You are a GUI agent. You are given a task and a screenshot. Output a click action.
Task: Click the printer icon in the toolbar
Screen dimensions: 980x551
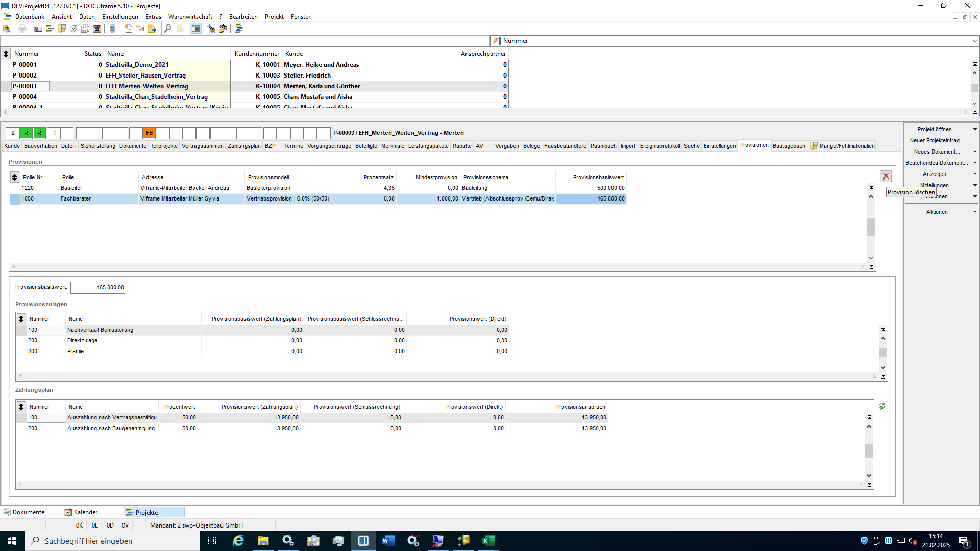coord(22,29)
